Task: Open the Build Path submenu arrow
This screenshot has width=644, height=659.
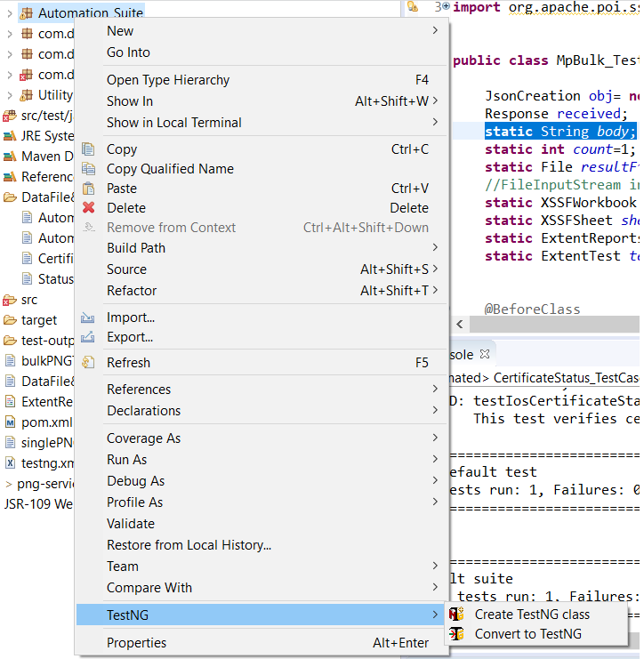Action: point(436,247)
